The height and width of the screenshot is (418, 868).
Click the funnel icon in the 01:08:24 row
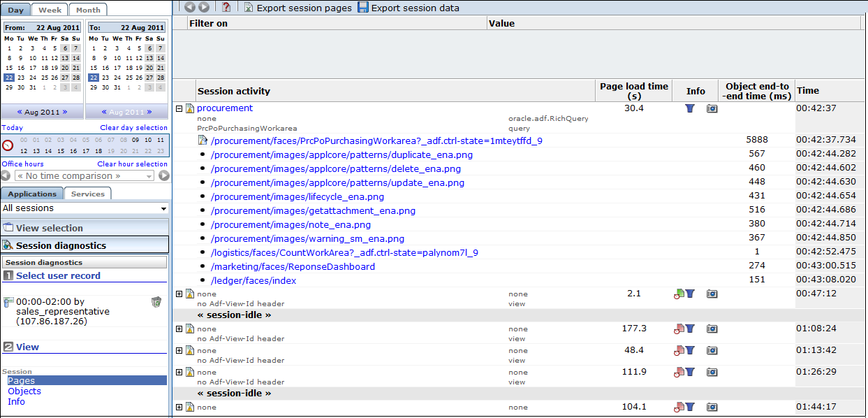click(x=690, y=329)
